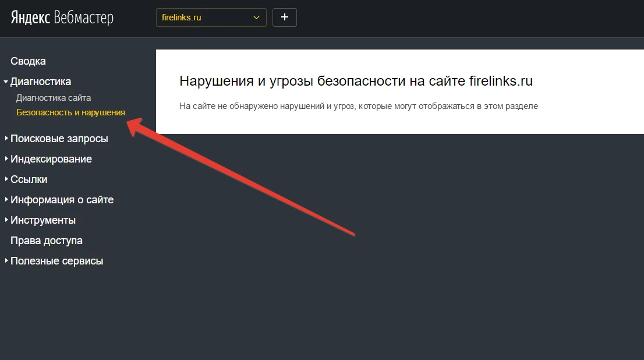Expand the Инструменты triangle
Screen dimensions: 644x360
point(6,220)
